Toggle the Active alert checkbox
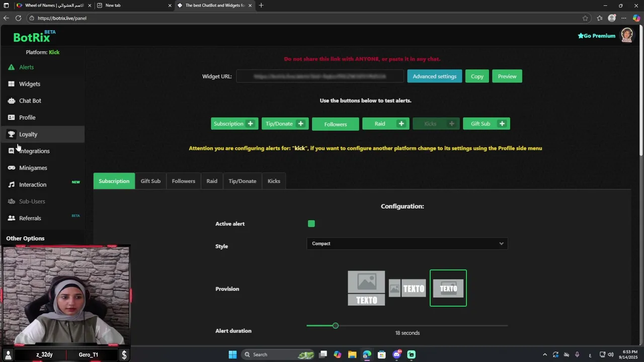 pyautogui.click(x=311, y=224)
